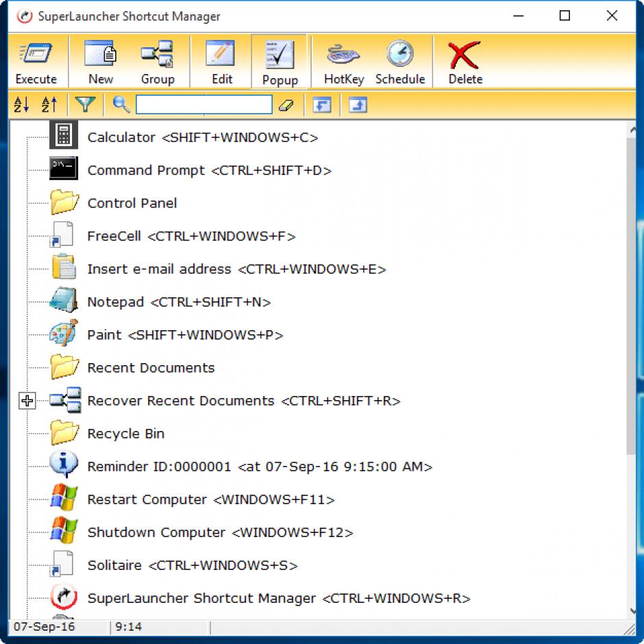
Task: Select the 'Recent Documents' entry
Action: (151, 368)
